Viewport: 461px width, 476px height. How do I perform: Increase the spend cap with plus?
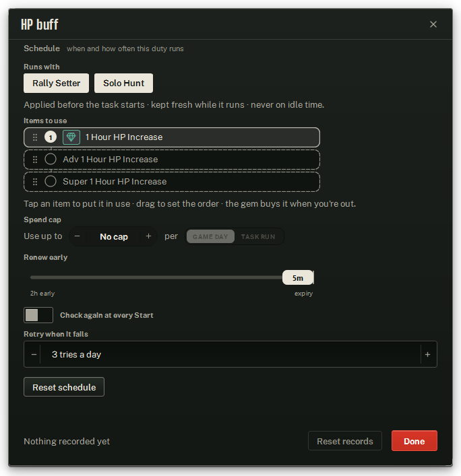[x=148, y=236]
